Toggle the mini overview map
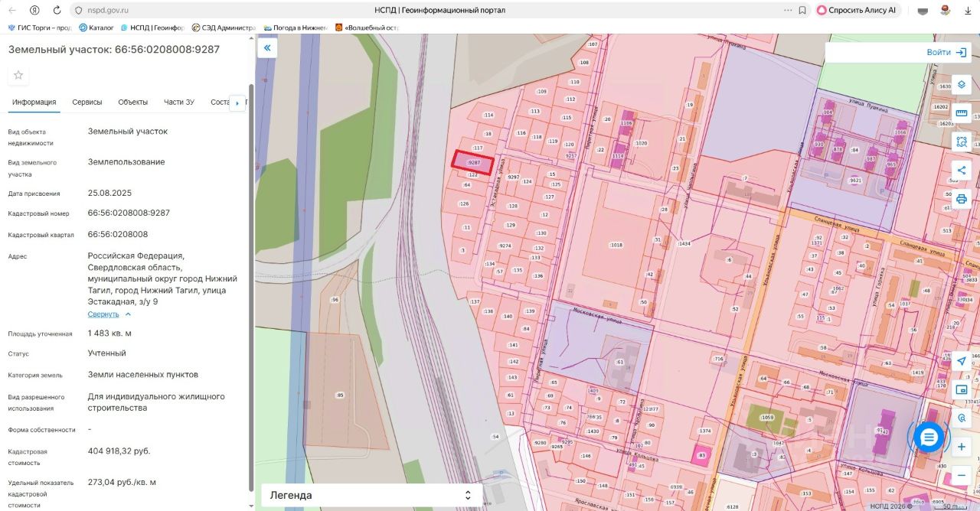Screen dimensions: 980x511 (x=962, y=389)
